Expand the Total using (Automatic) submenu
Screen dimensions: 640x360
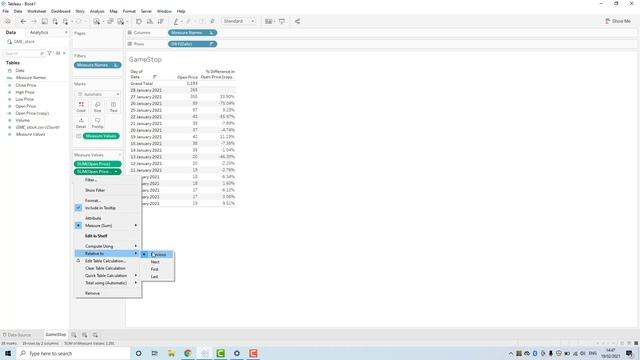(108, 283)
